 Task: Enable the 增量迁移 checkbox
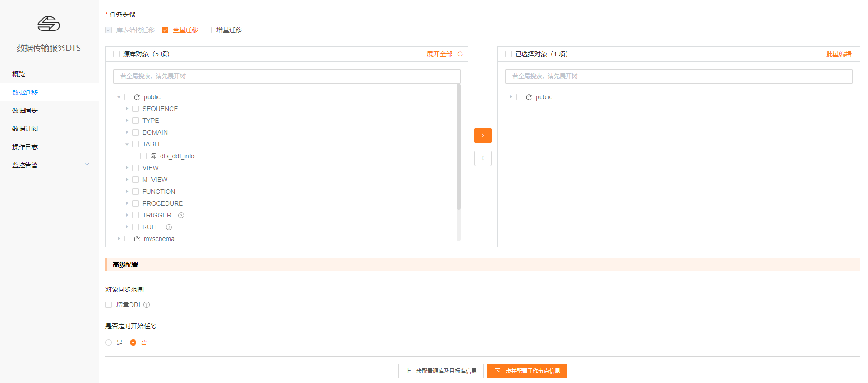(209, 30)
